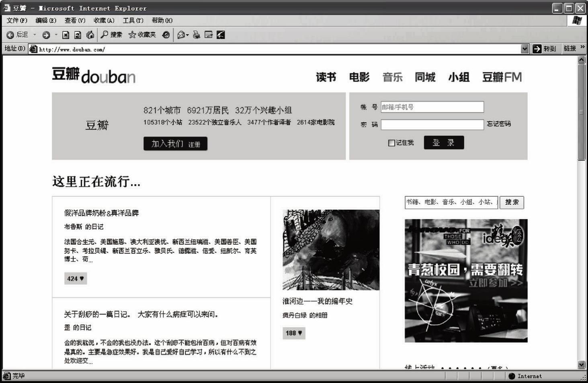This screenshot has width=588, height=383.
Task: Open the 查看(V) menu
Action: 75,20
